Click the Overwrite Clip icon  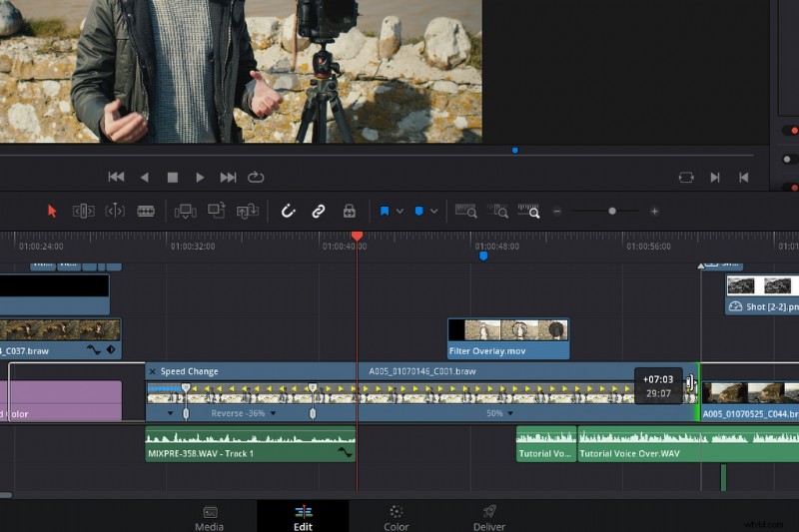pos(216,211)
